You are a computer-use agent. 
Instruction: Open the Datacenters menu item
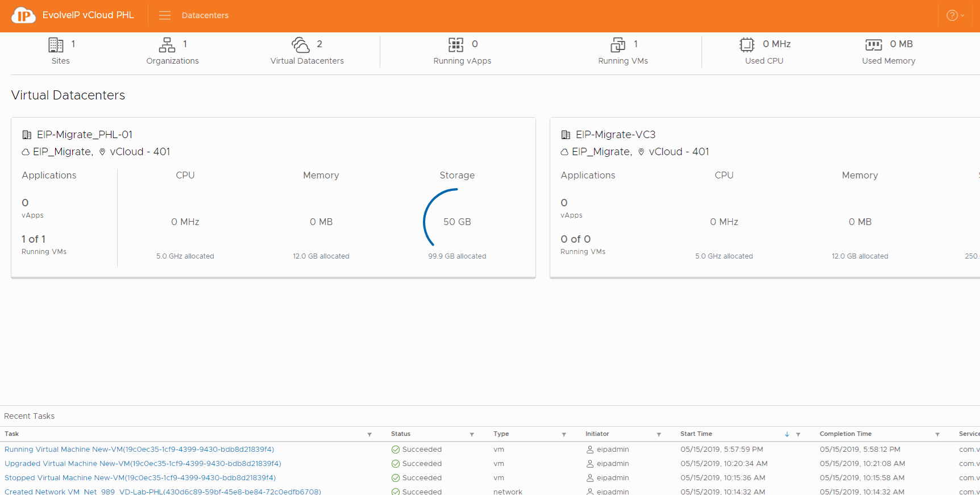click(205, 15)
